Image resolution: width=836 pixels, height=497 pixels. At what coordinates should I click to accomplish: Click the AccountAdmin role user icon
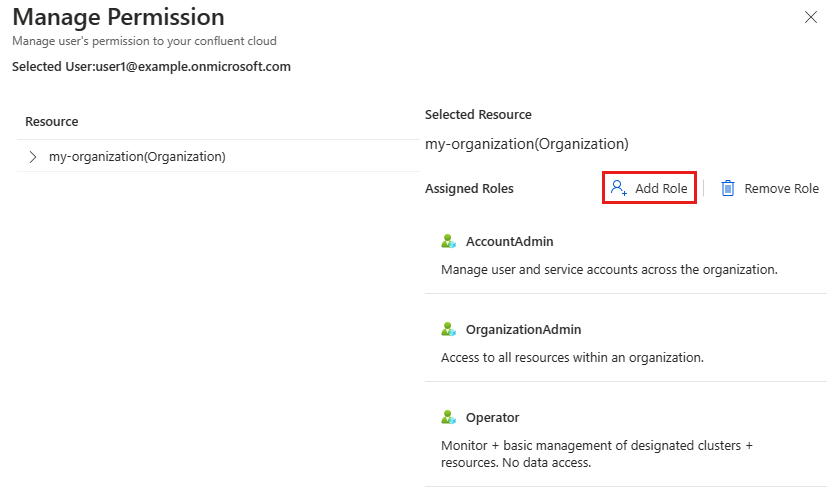(x=449, y=241)
